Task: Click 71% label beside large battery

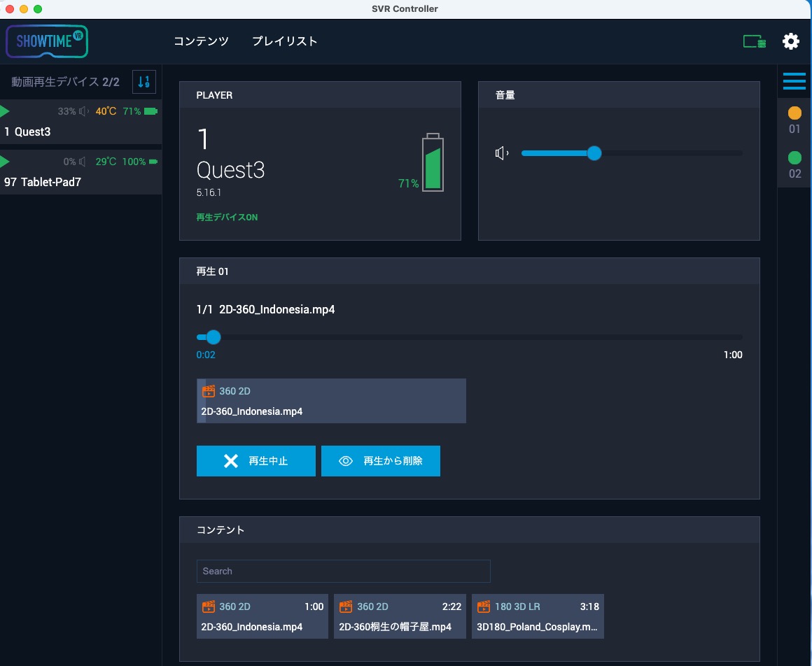Action: pos(408,184)
